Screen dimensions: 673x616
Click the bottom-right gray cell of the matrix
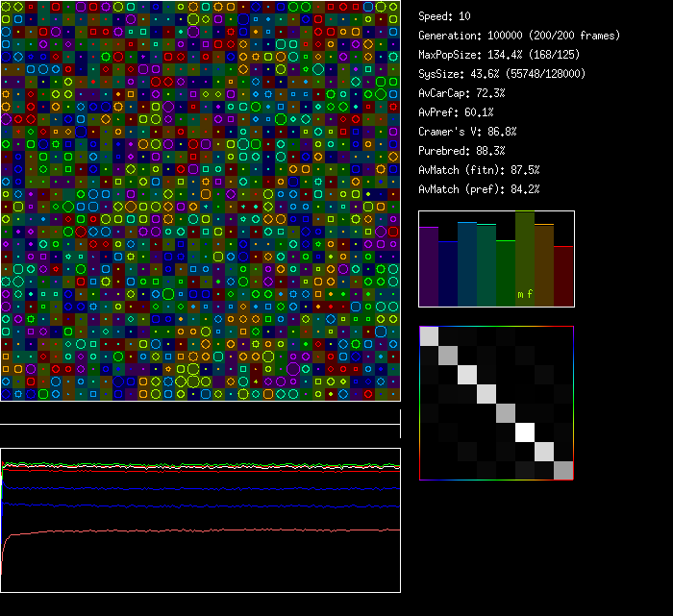pos(563,470)
